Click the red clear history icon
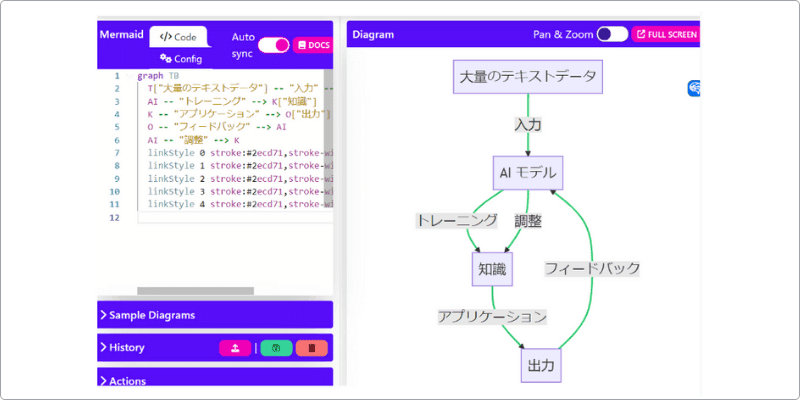 tap(312, 348)
